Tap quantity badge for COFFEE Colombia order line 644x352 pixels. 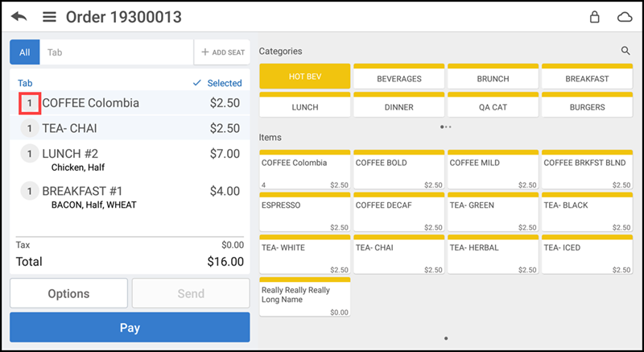[30, 103]
